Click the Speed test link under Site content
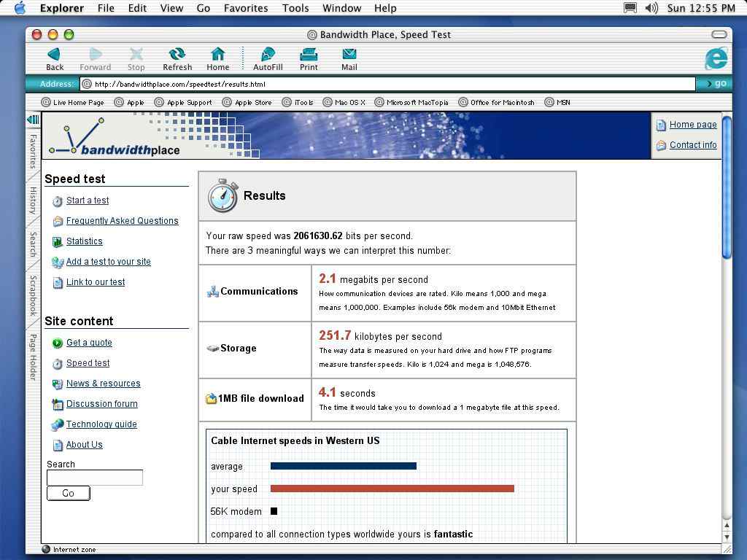Screen dimensions: 747x560 (x=88, y=363)
